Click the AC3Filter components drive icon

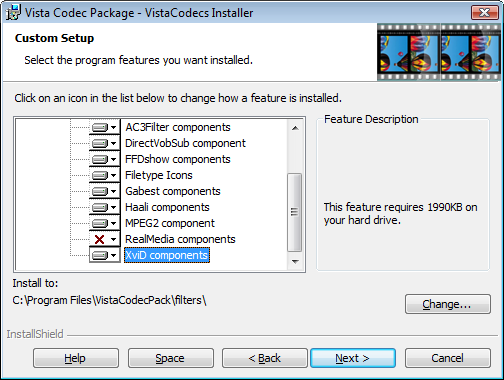(x=100, y=127)
